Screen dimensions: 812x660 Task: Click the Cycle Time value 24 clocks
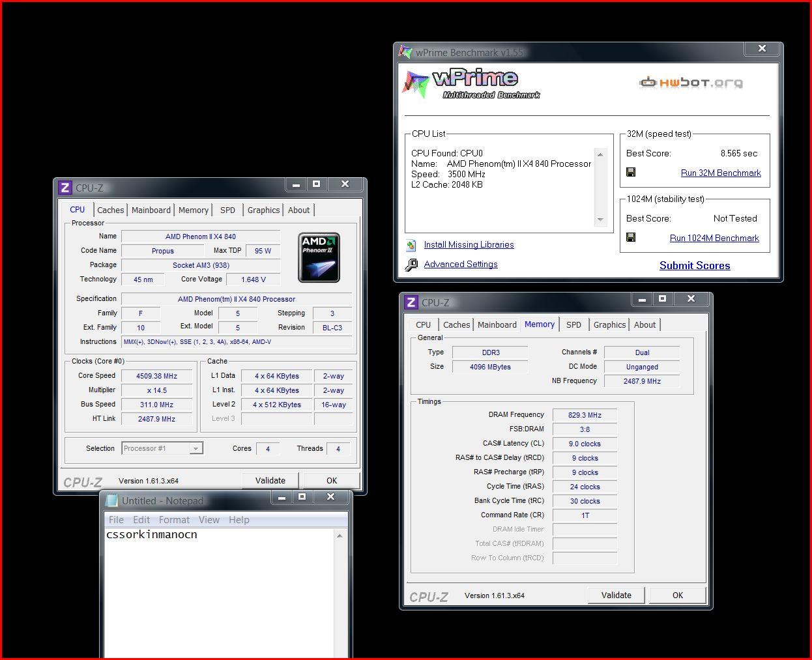coord(585,487)
